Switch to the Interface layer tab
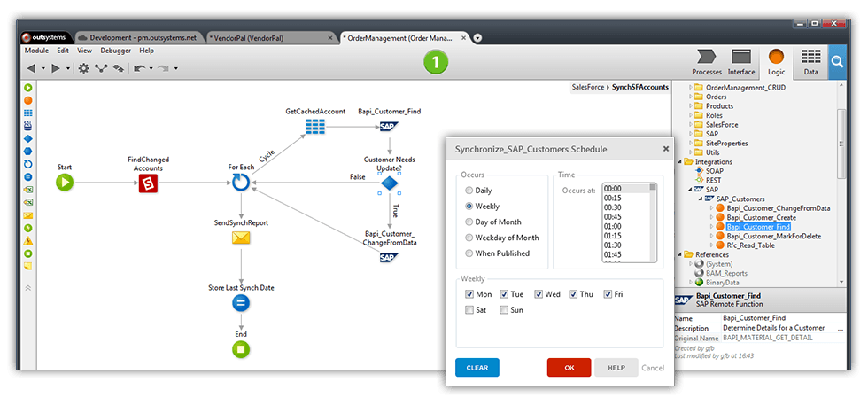 741,61
